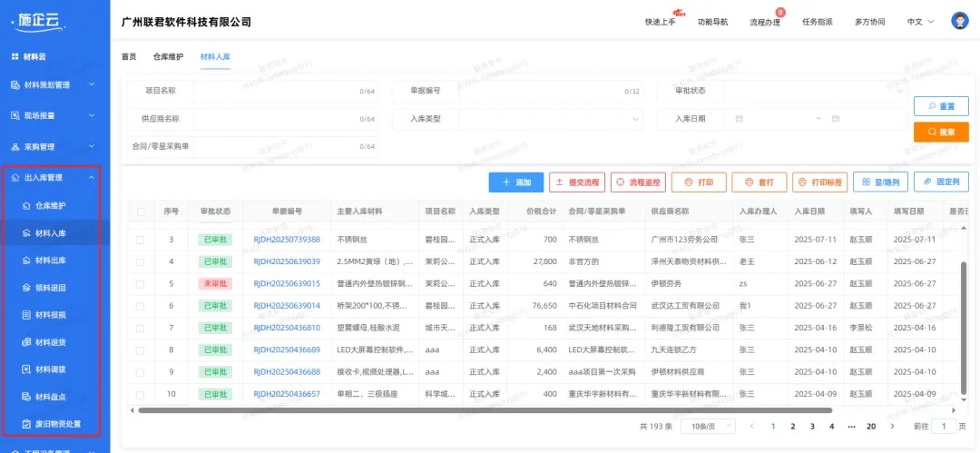
Task: Click the 显/隐列 button
Action: click(x=880, y=182)
